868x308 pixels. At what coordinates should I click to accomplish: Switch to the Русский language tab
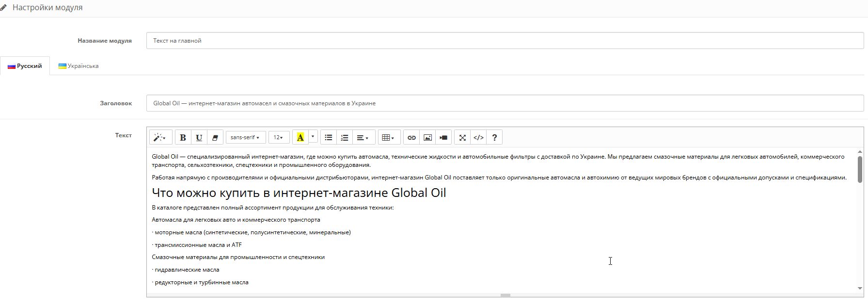point(25,66)
